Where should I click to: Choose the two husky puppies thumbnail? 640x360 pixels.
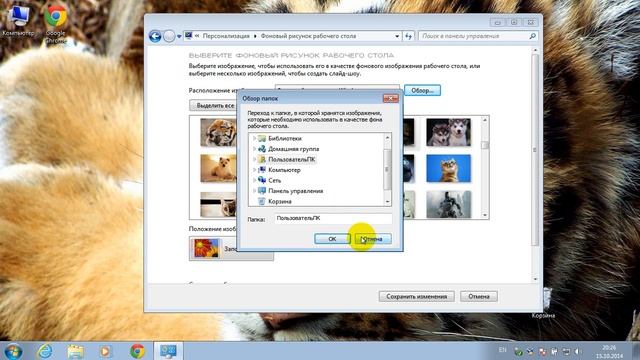[449, 132]
